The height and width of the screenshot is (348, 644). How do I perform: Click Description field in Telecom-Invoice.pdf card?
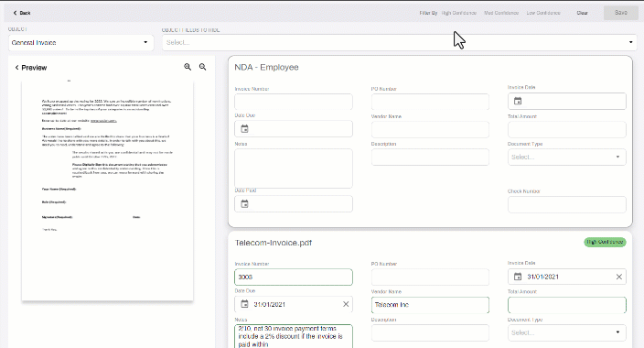pyautogui.click(x=430, y=332)
